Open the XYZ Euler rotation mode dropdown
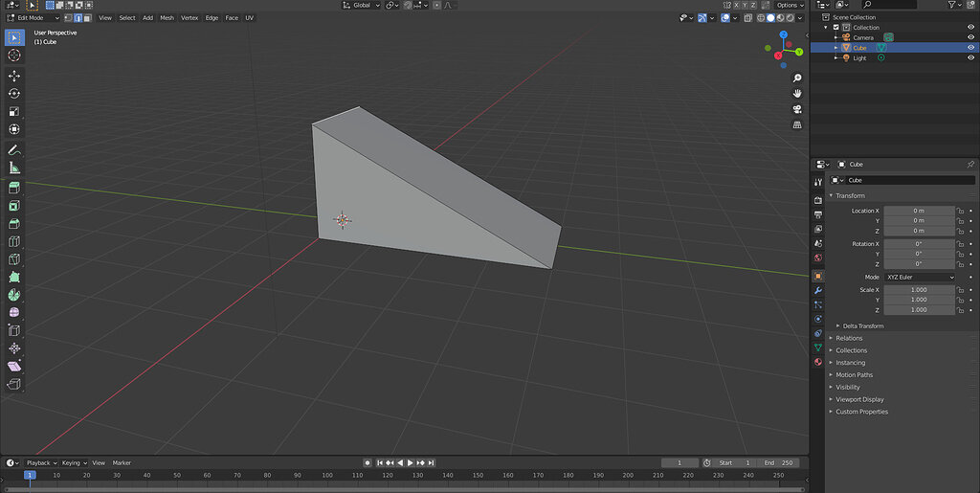 pos(920,277)
